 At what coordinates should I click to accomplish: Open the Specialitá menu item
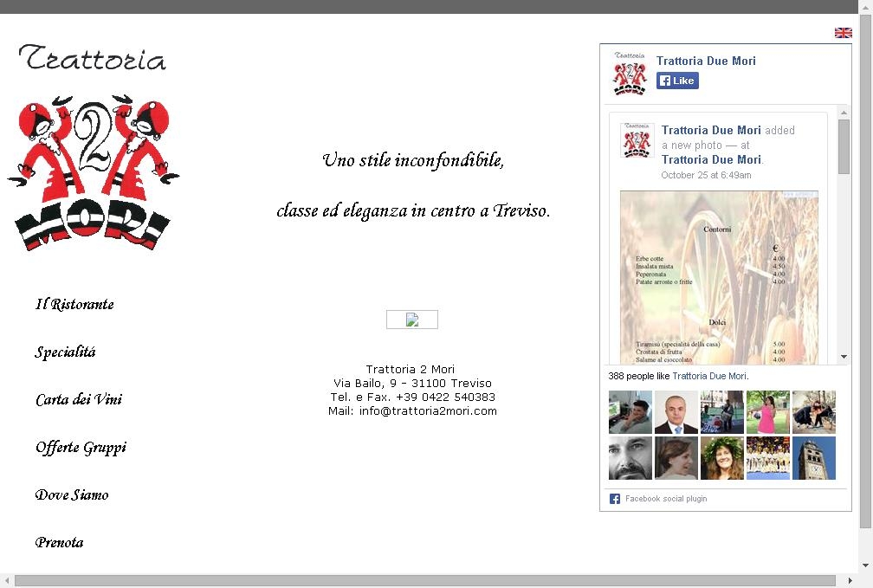(65, 352)
